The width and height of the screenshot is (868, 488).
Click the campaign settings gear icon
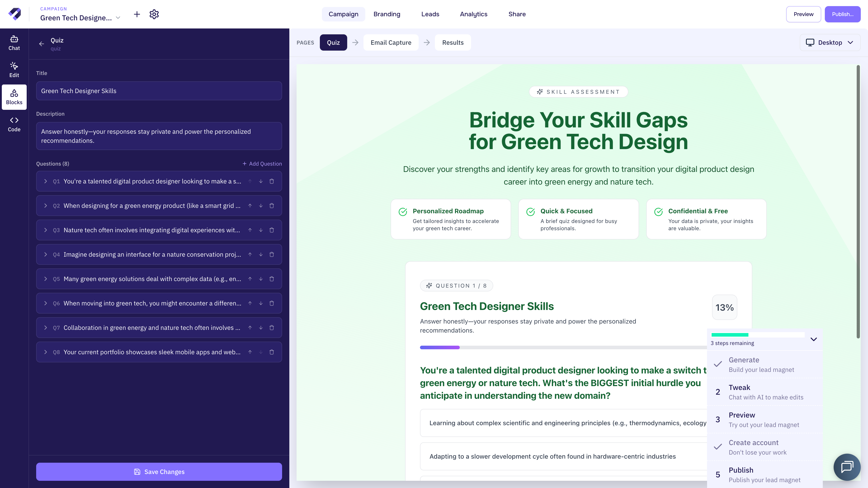(x=154, y=14)
